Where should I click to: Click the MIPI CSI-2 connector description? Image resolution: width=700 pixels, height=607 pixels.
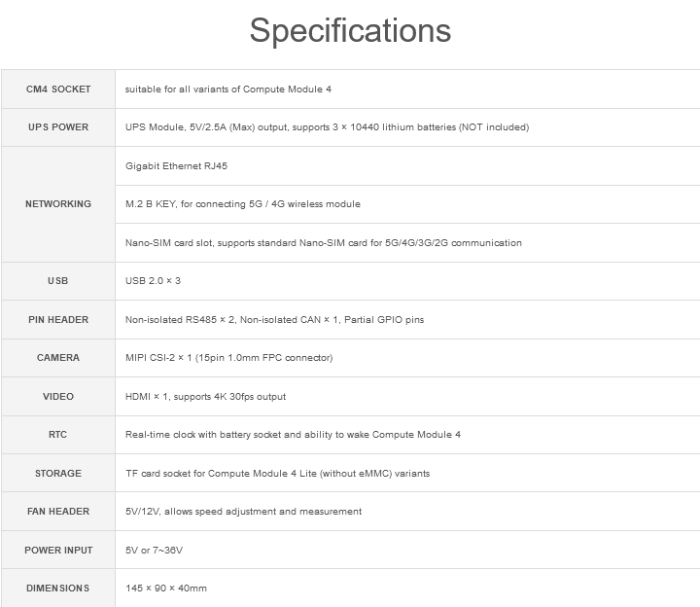(229, 358)
